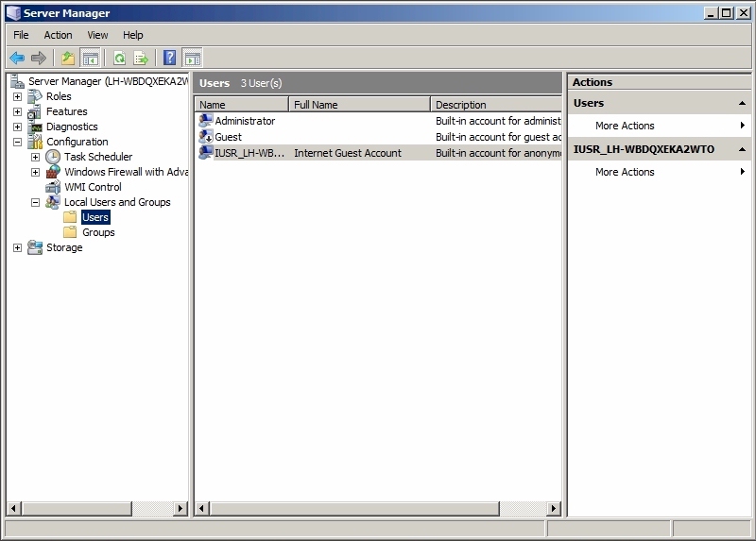Toggle Show/Hide Action Pane toolbar icon
The width and height of the screenshot is (756, 541).
click(193, 59)
